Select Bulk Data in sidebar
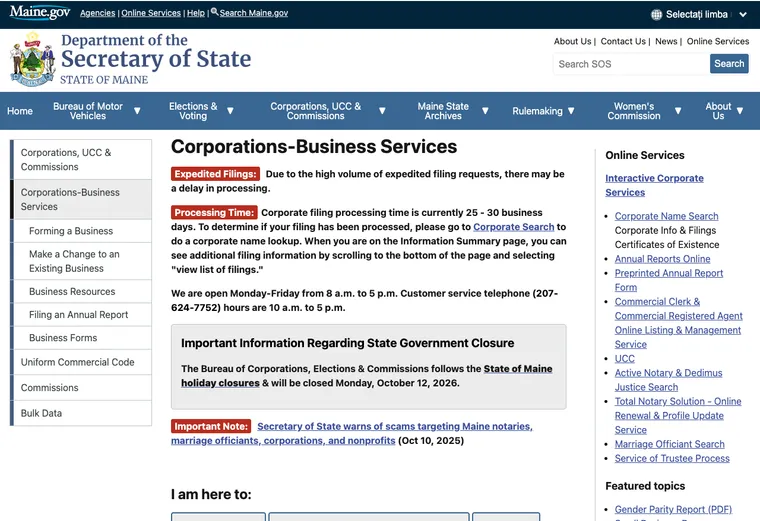The image size is (760, 521). click(x=82, y=413)
